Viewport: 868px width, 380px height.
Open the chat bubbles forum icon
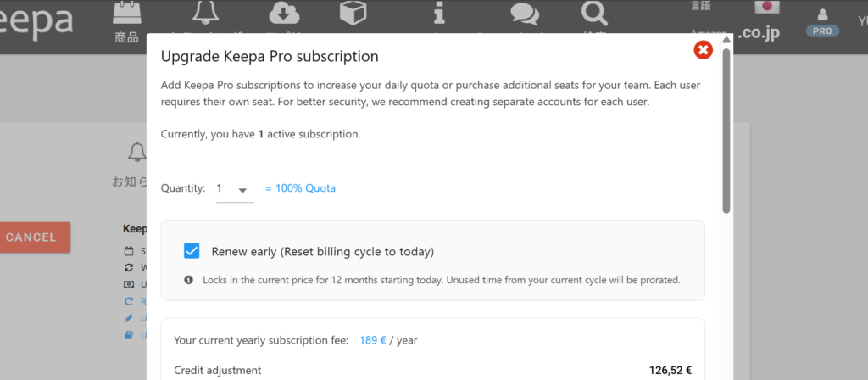tap(525, 14)
